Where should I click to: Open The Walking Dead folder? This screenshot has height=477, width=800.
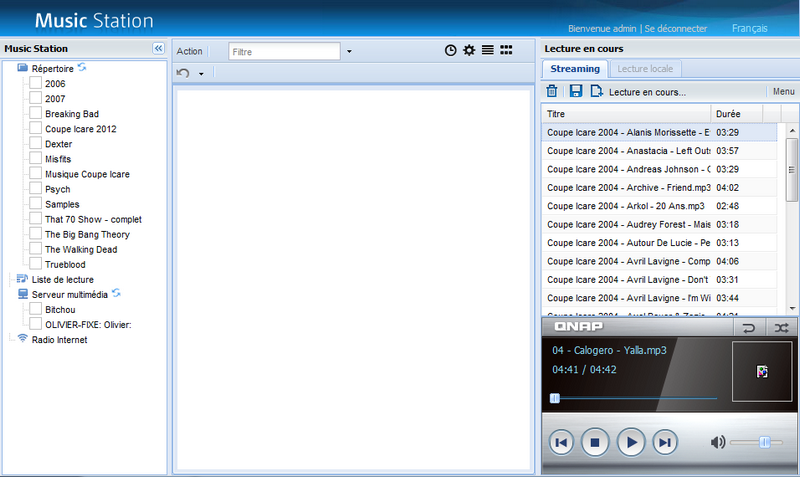pos(81,249)
